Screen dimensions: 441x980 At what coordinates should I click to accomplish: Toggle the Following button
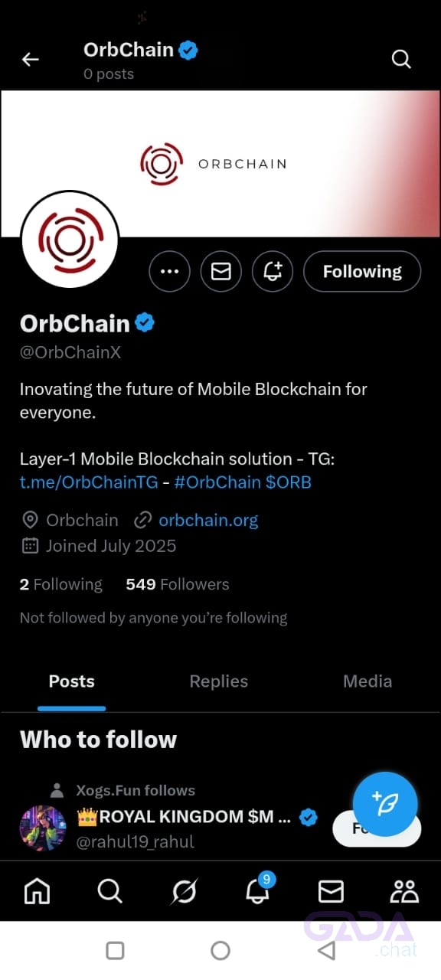click(x=362, y=272)
